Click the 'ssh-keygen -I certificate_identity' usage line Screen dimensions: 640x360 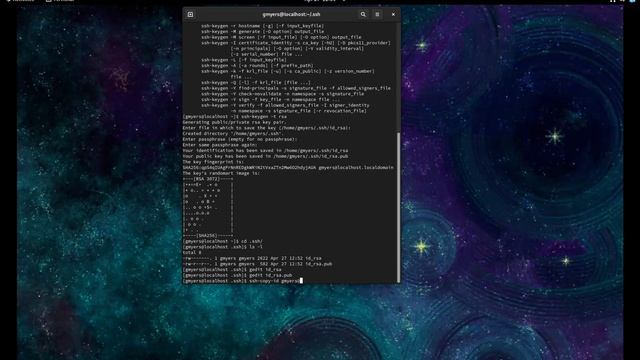296,43
